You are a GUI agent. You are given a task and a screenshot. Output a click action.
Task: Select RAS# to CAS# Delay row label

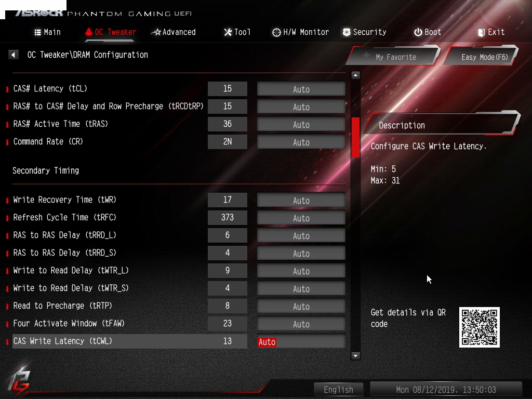click(108, 106)
